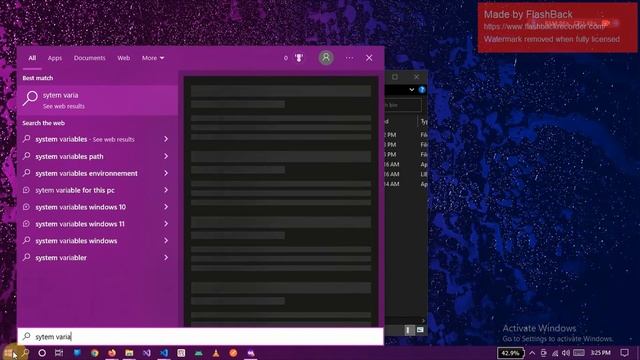Open the teal Android-style icon on taskbar
Screen dimensions: 640x360
coord(198,353)
